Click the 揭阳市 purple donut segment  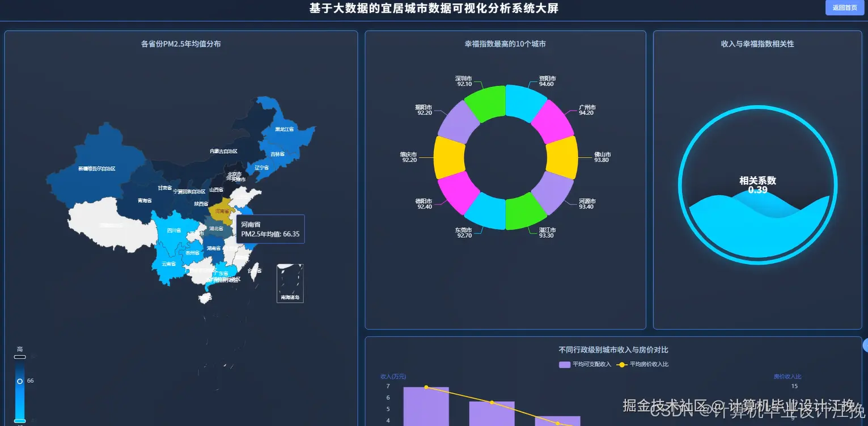tap(459, 121)
